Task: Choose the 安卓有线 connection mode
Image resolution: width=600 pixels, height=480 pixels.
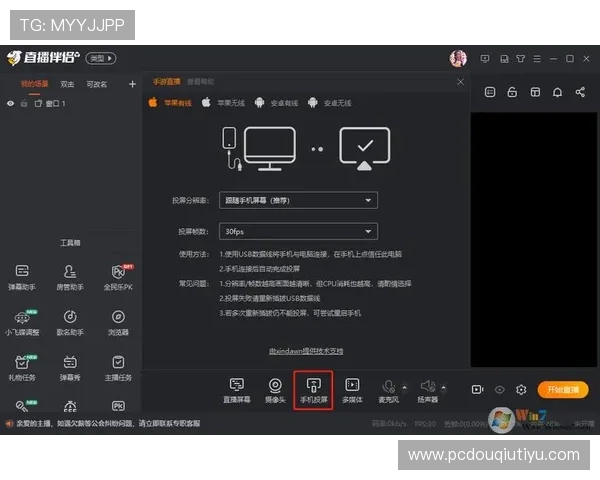Action: point(276,103)
